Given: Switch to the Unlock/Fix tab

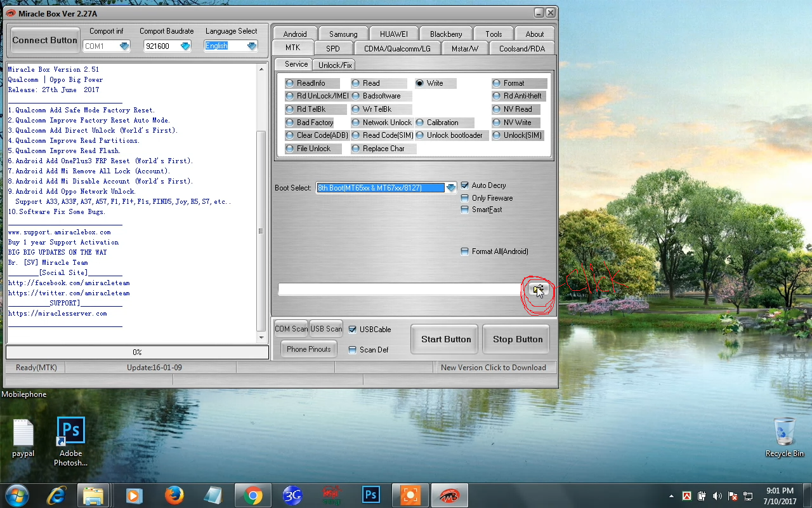Looking at the screenshot, I should point(334,65).
